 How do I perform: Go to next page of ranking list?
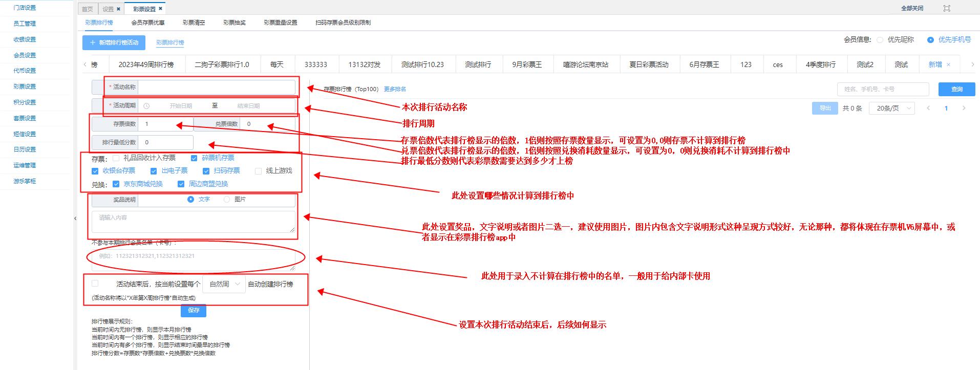point(964,108)
